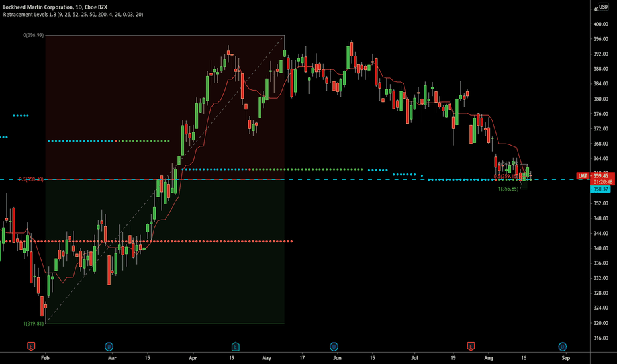Click the Feb label on time axis
617x364 pixels.
[x=45, y=358]
